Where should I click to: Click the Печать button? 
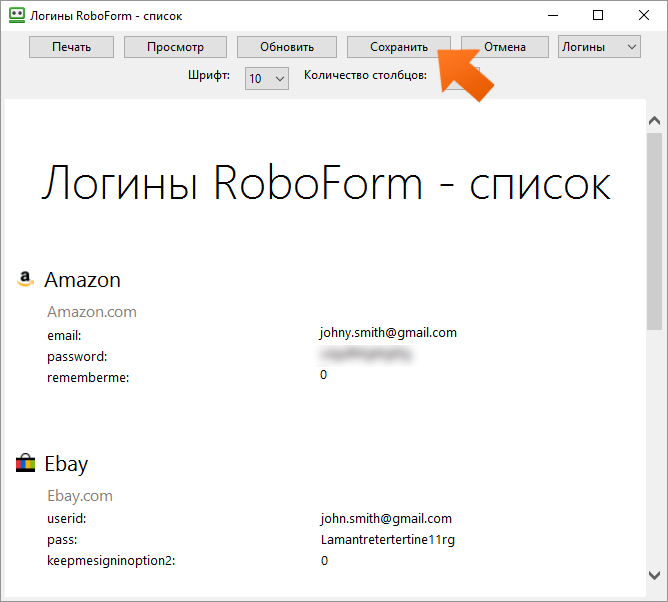click(x=71, y=47)
